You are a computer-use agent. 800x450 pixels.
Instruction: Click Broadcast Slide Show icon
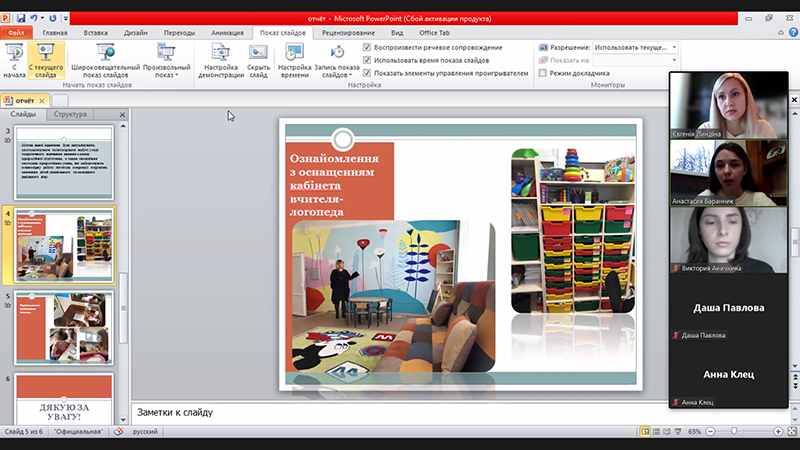pyautogui.click(x=104, y=60)
